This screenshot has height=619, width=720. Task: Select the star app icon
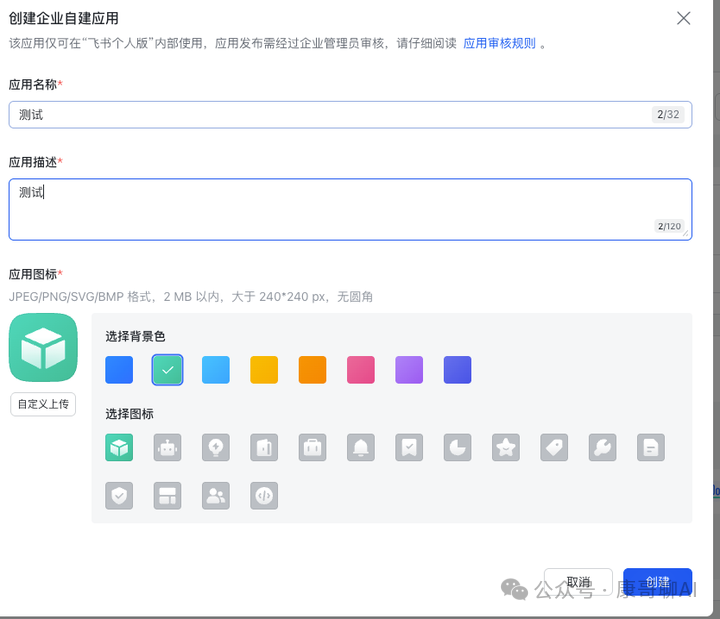[x=506, y=447]
